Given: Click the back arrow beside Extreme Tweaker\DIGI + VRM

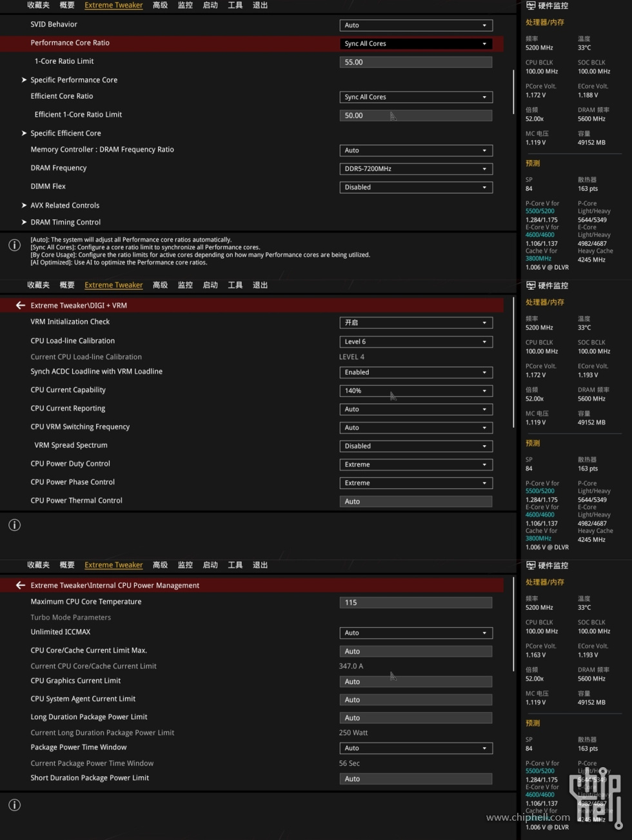Looking at the screenshot, I should click(21, 305).
